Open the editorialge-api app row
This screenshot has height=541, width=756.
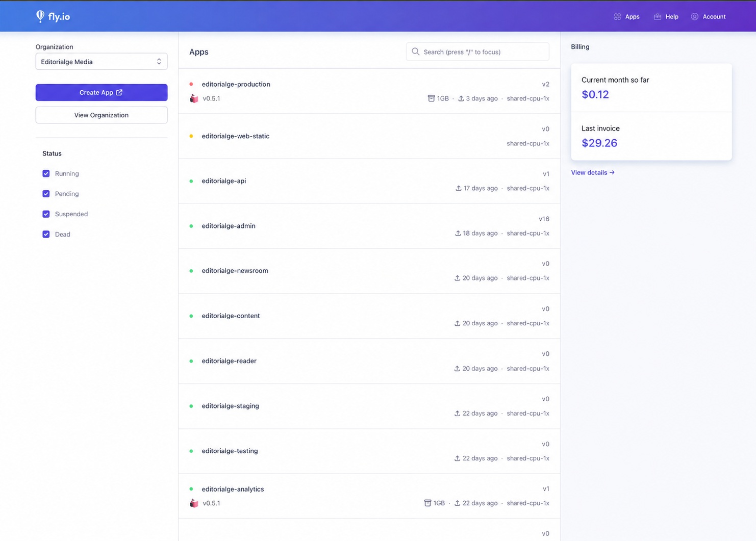pos(369,181)
